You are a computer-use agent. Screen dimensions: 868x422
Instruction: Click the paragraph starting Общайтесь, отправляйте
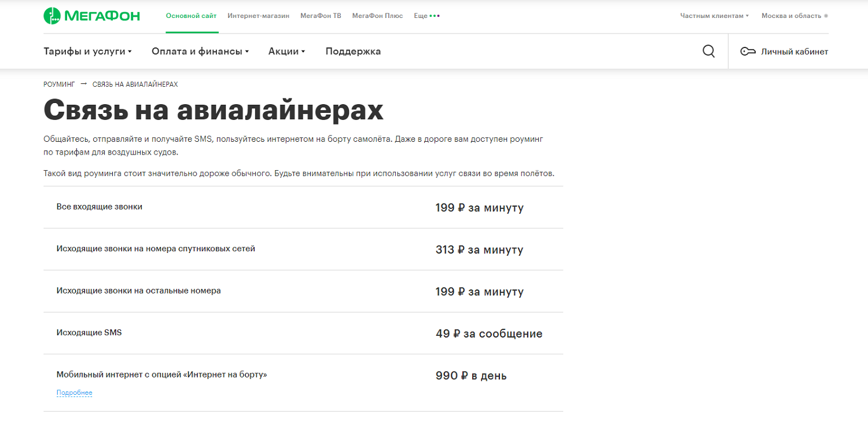tap(293, 146)
